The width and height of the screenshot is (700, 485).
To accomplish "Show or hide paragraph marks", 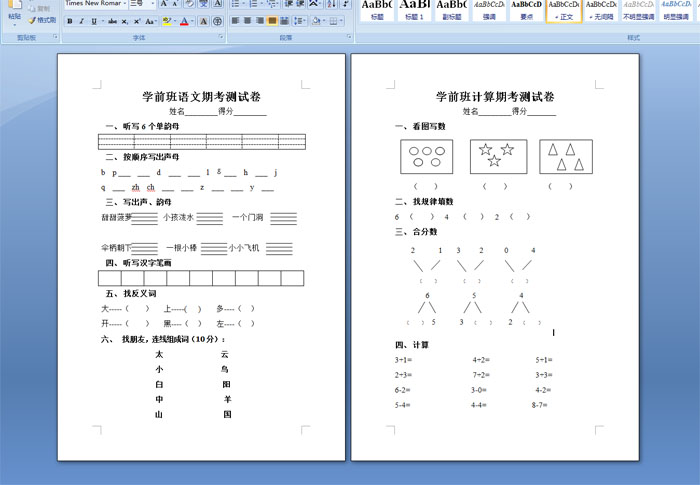I will [345, 4].
